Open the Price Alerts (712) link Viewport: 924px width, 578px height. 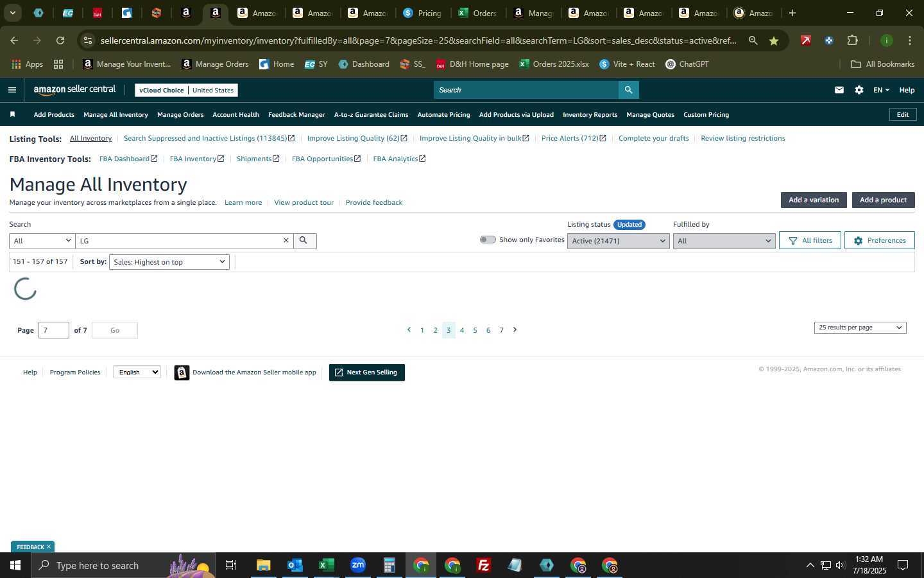coord(573,138)
